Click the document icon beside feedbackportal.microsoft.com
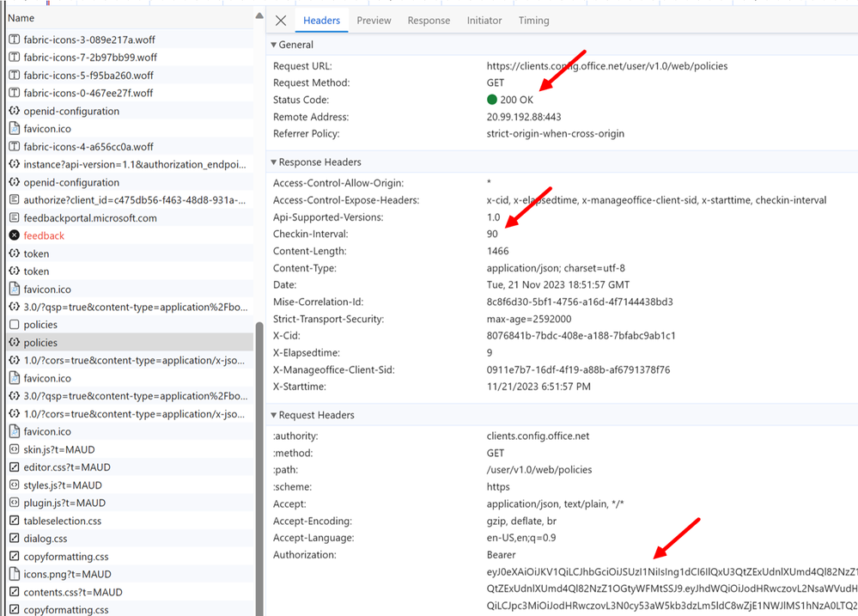858x616 pixels. (14, 218)
